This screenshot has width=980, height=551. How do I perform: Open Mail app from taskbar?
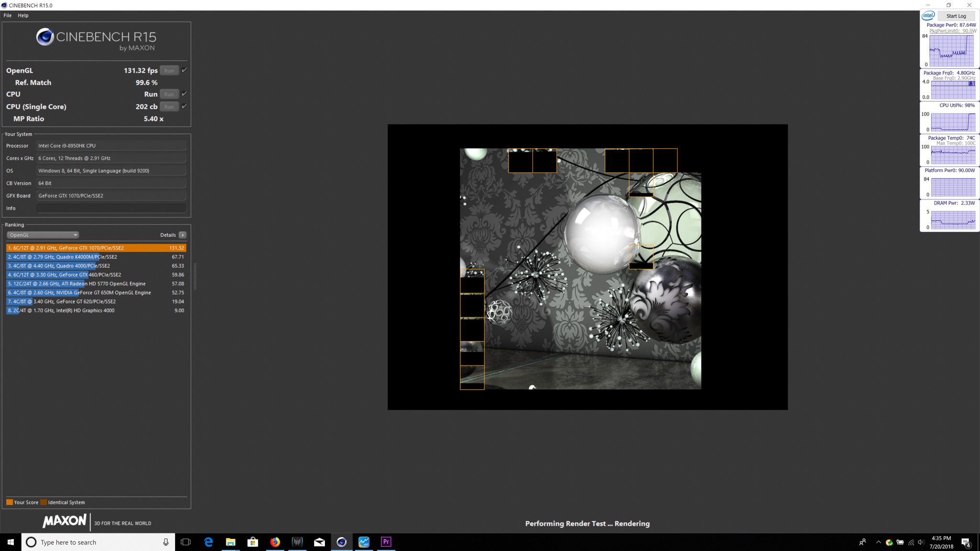(x=319, y=542)
